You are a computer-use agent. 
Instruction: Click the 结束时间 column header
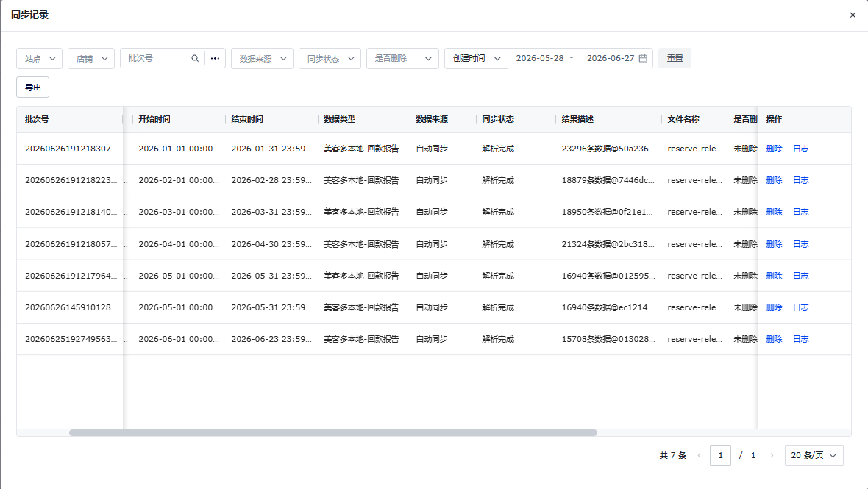(x=247, y=119)
